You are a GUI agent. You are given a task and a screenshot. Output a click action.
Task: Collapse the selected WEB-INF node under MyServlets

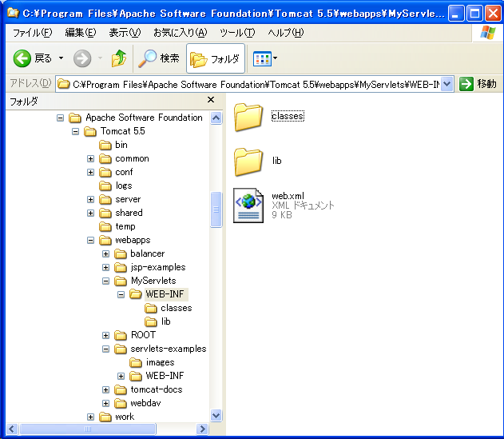pyautogui.click(x=121, y=294)
